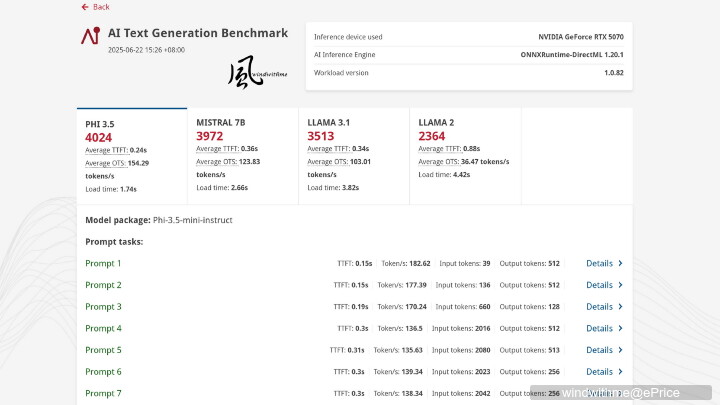Open Details for Prompt 2

604,285
